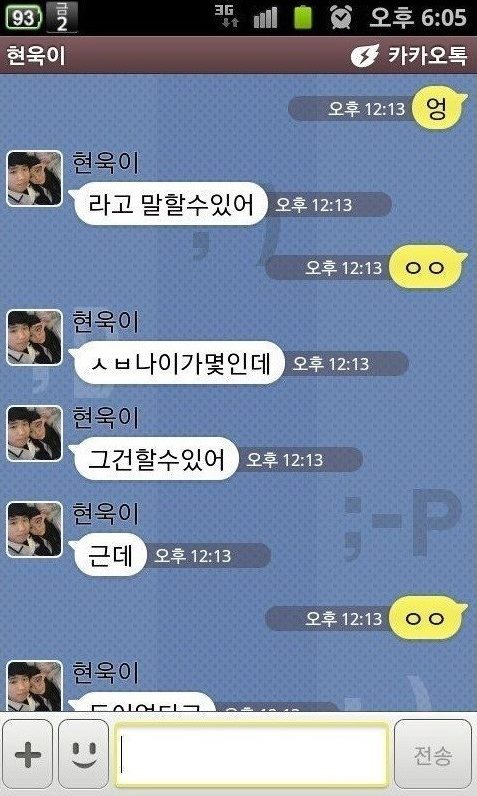
Task: Tap the signal strength bars icon
Action: pyautogui.click(x=265, y=18)
